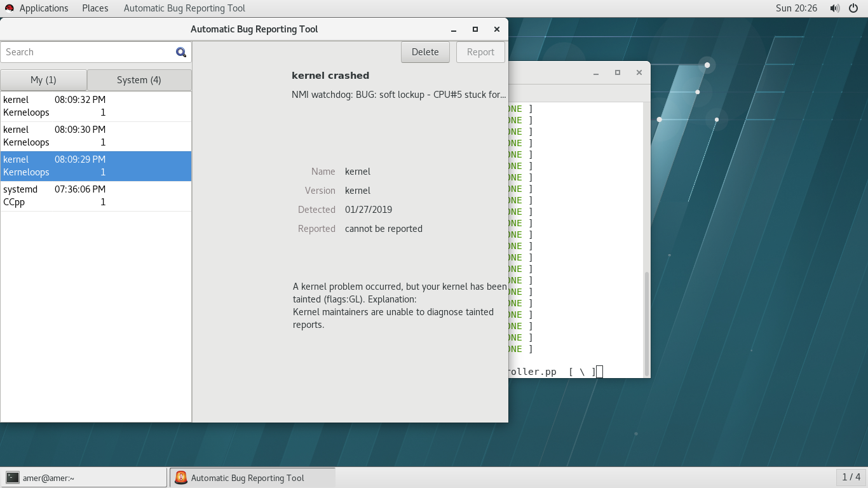This screenshot has width=868, height=488.
Task: Click the Red Hat logo icon
Action: tap(9, 8)
